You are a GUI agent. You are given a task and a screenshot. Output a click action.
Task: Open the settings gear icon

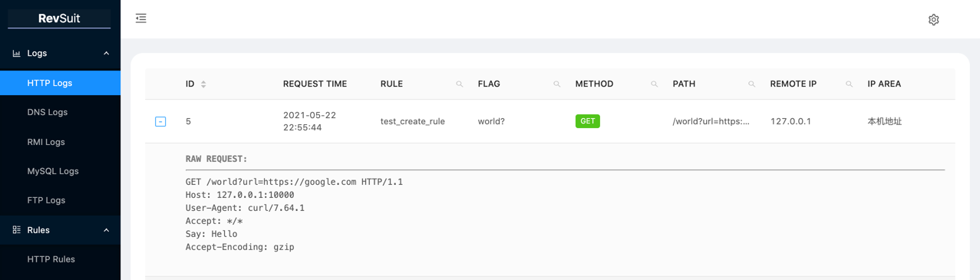pos(933,19)
